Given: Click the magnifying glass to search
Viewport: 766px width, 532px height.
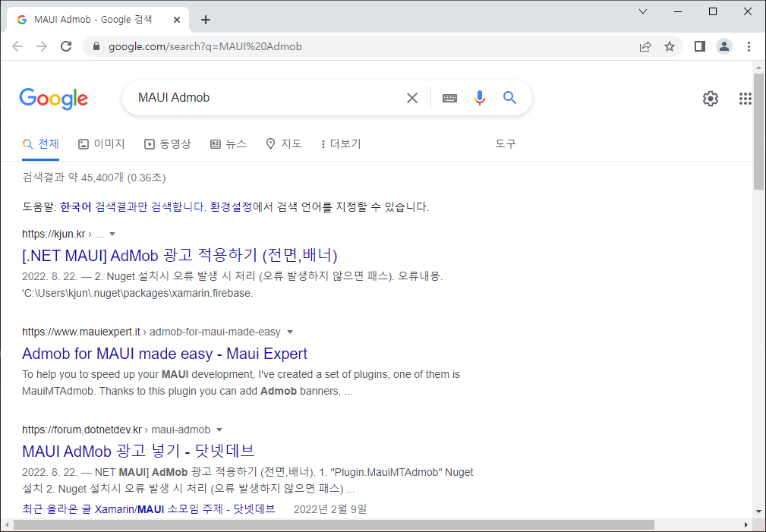Looking at the screenshot, I should pyautogui.click(x=509, y=97).
